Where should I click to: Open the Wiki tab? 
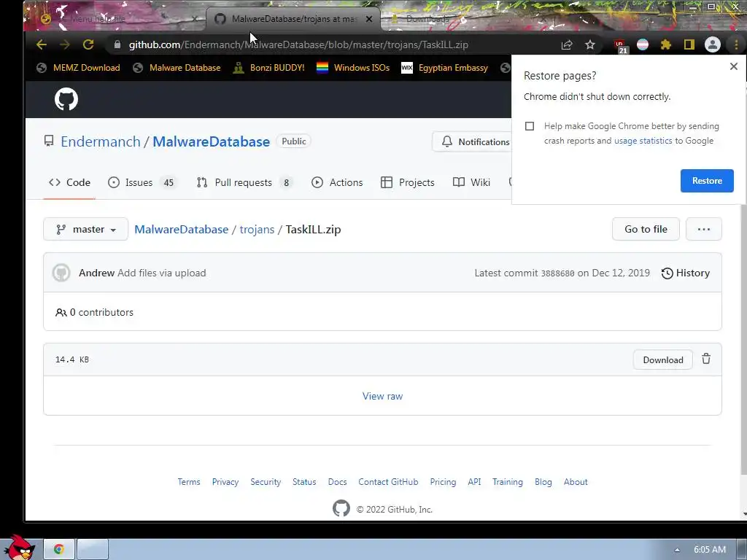tap(472, 182)
